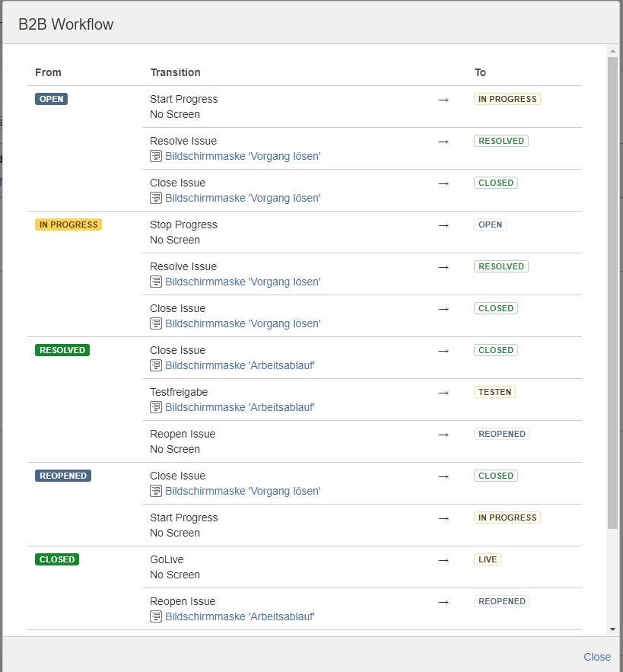Click the screen icon beside Resolve Issue under OPEN
Viewport: 623px width, 672px height.
(x=155, y=155)
